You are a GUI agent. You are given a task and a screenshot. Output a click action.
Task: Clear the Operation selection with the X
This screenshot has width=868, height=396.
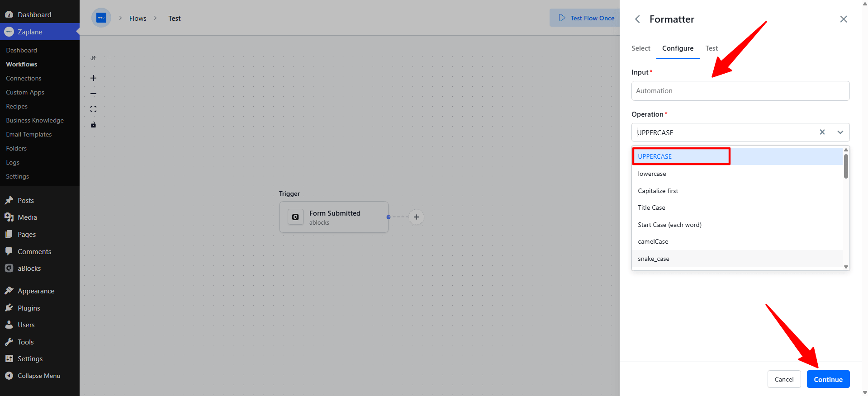(x=822, y=132)
